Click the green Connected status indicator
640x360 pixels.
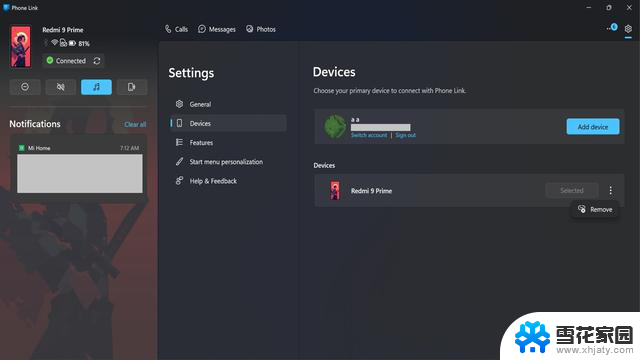click(50, 60)
